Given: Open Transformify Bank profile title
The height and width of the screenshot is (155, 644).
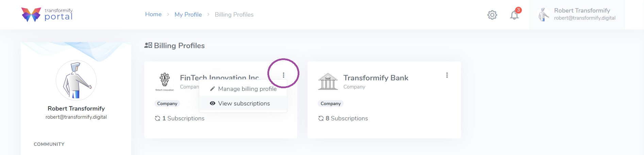Looking at the screenshot, I should tap(376, 78).
